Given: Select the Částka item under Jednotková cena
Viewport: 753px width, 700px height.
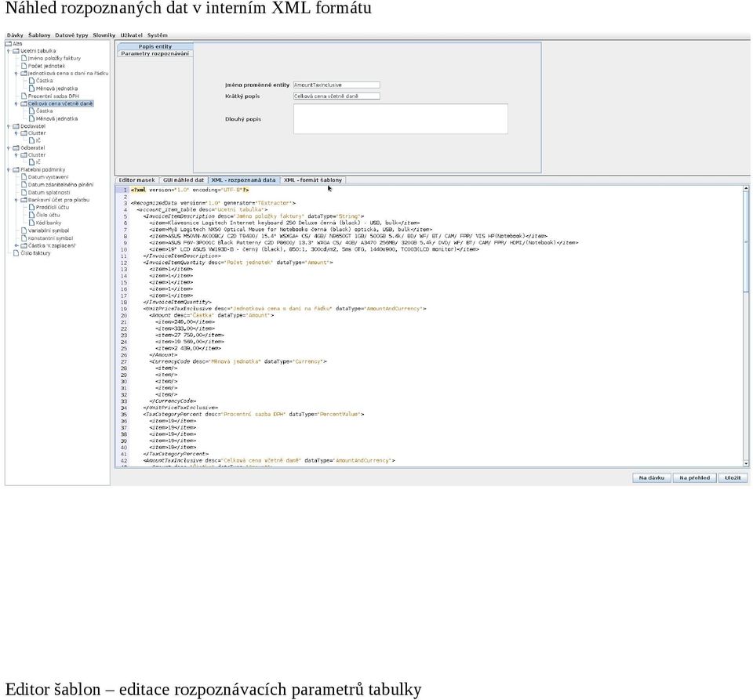Looking at the screenshot, I should click(44, 81).
